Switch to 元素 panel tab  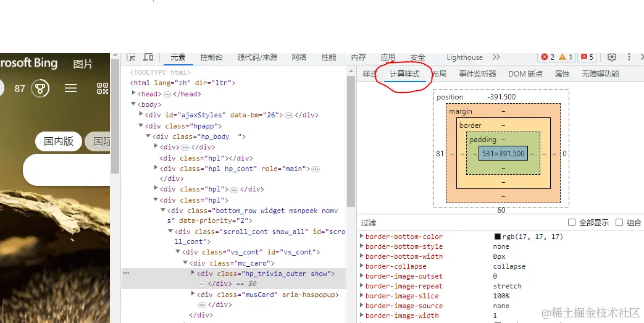tap(178, 57)
